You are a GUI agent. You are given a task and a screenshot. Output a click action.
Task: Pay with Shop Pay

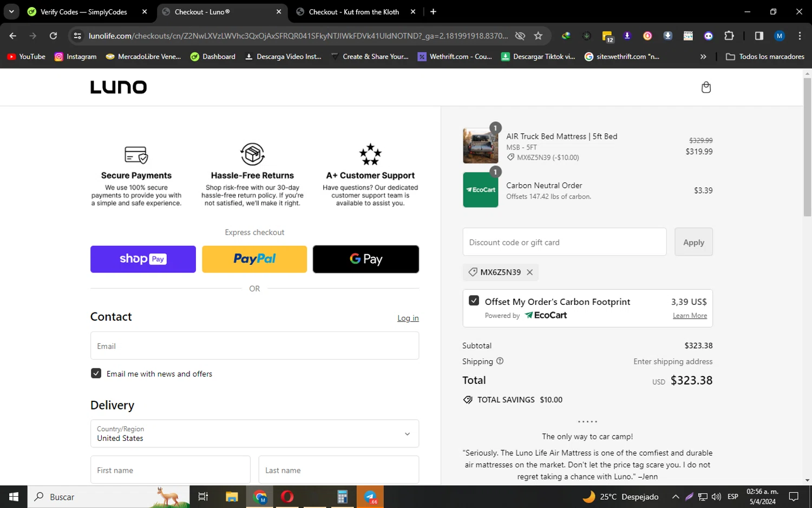coord(143,259)
